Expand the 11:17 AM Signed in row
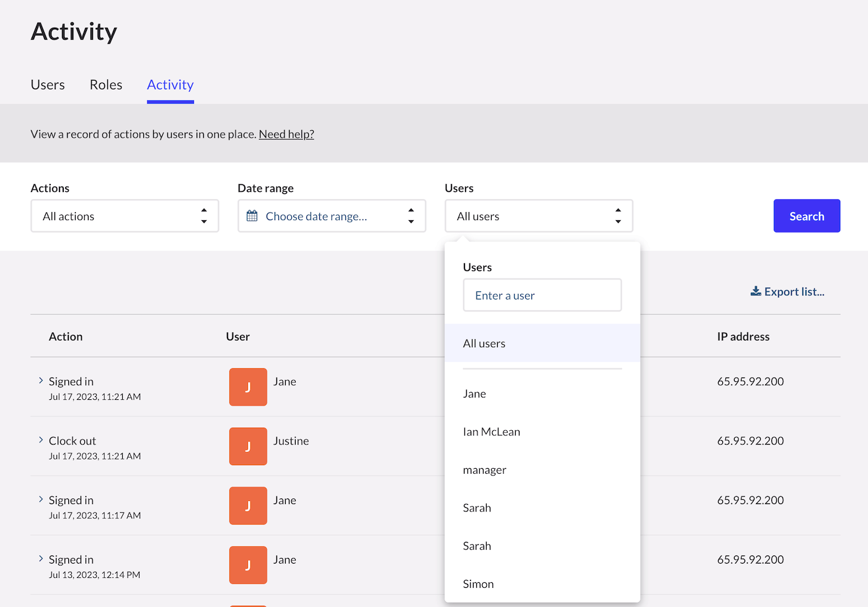The width and height of the screenshot is (868, 607). click(41, 500)
